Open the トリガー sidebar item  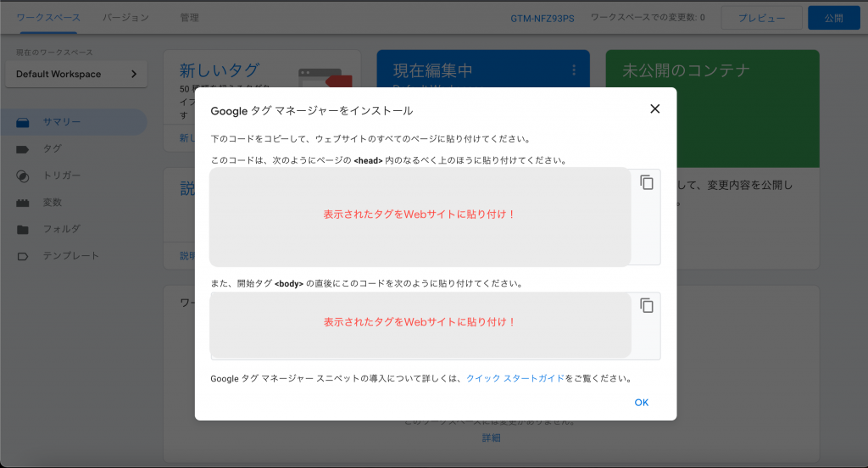[75, 175]
